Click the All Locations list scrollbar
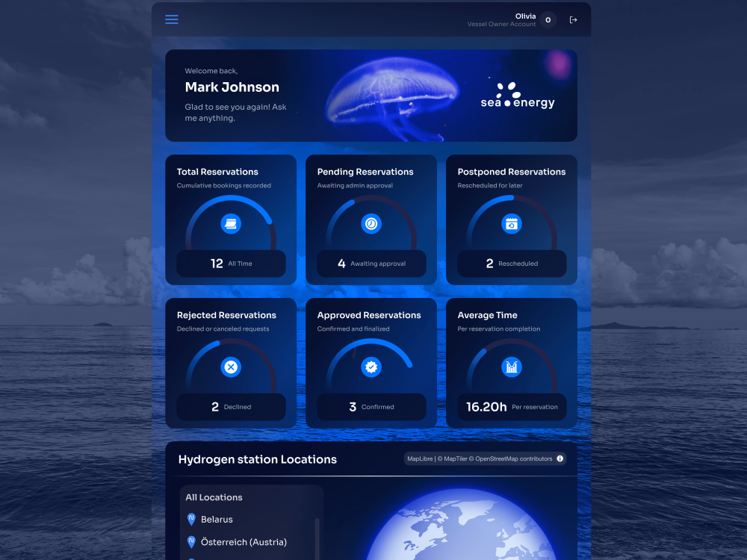The image size is (747, 560). pos(317,538)
